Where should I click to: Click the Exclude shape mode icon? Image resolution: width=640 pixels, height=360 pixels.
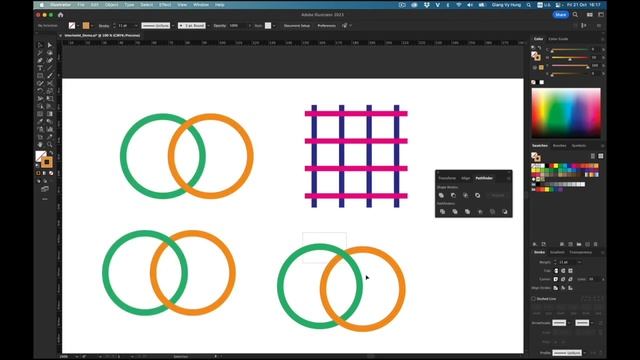tap(478, 196)
